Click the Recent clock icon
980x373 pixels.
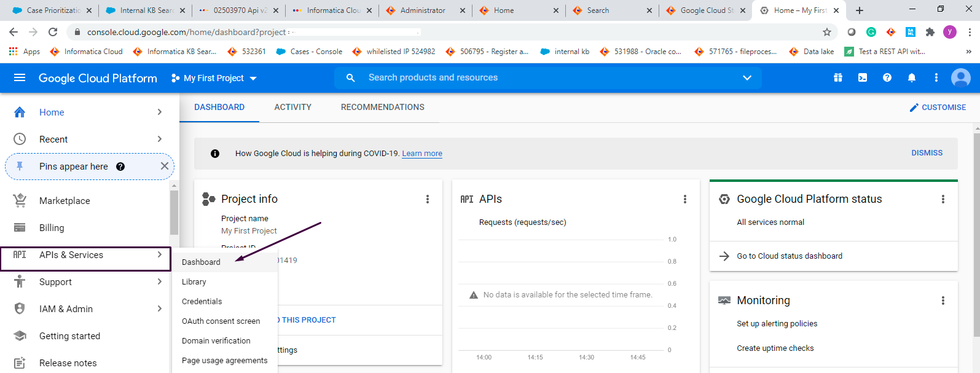(20, 139)
